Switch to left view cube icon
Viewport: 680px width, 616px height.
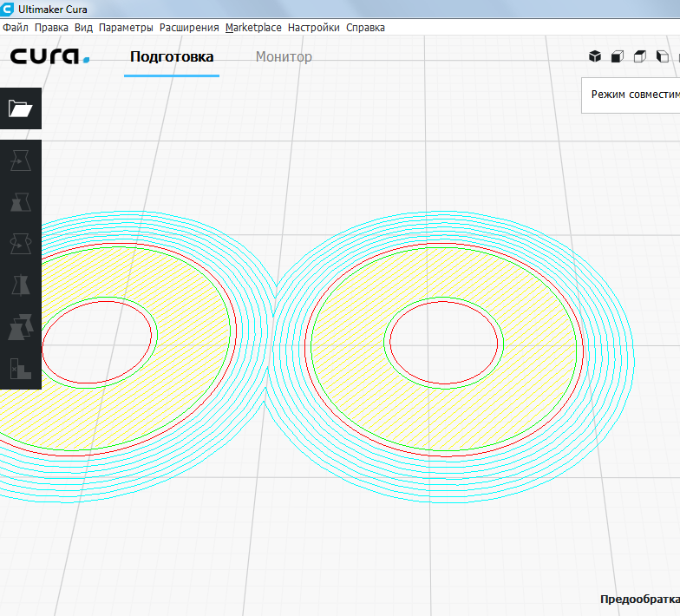663,56
